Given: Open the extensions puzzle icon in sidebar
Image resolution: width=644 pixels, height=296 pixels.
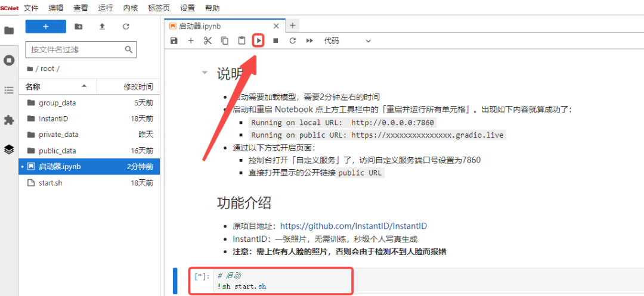Looking at the screenshot, I should pyautogui.click(x=9, y=120).
